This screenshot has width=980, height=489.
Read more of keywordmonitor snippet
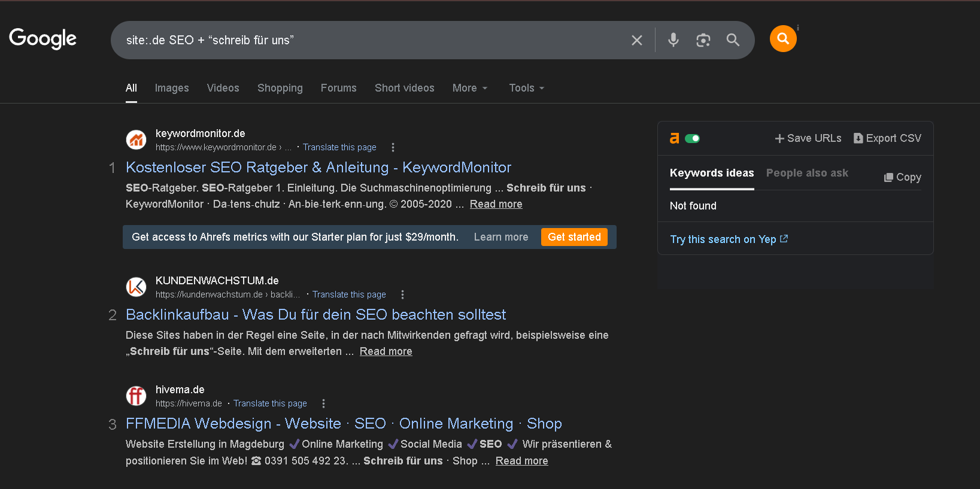[496, 204]
